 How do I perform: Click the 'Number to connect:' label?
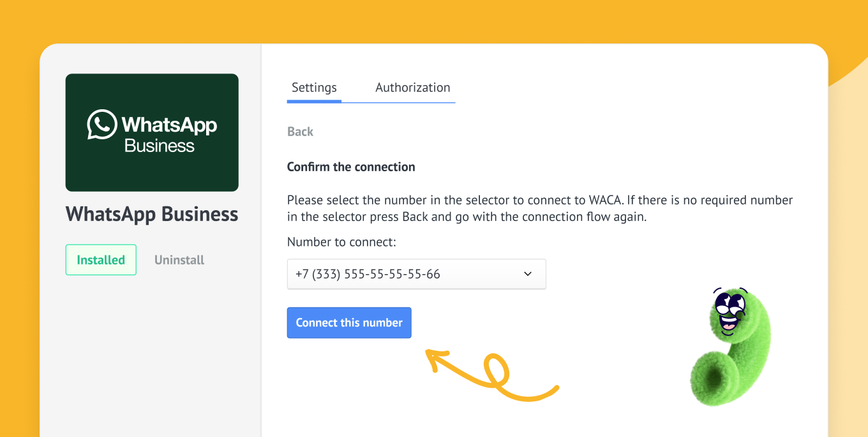coord(341,242)
